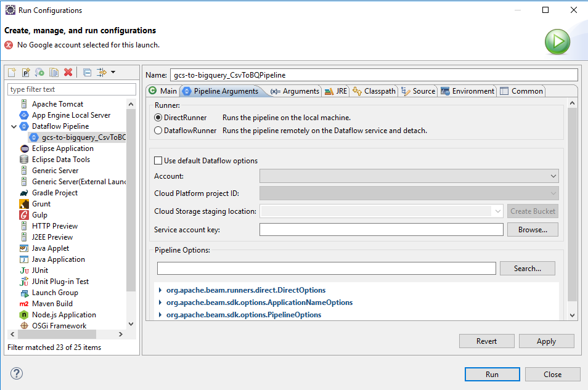Click the Gulp icon
588x390 pixels.
[24, 215]
